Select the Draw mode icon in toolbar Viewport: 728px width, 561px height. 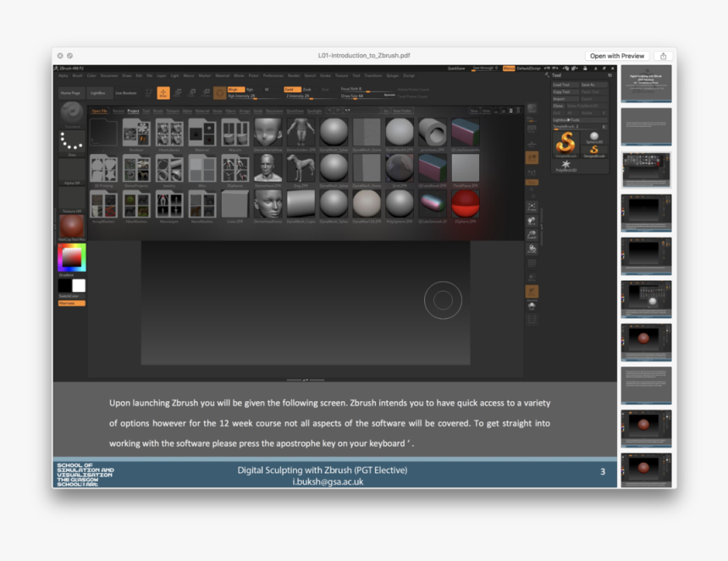tap(163, 93)
